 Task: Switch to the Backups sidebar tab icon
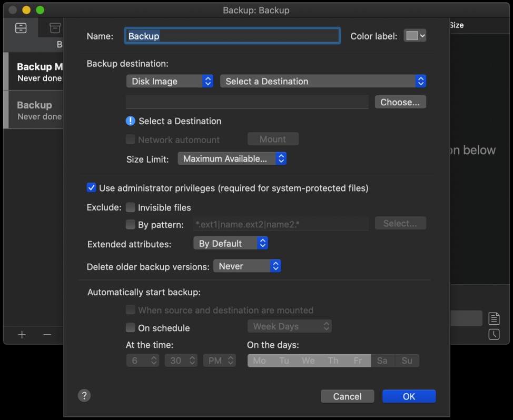pos(21,28)
